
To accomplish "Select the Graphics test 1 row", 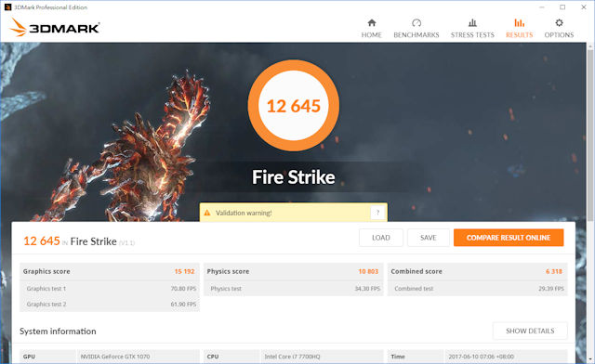I will click(110, 289).
